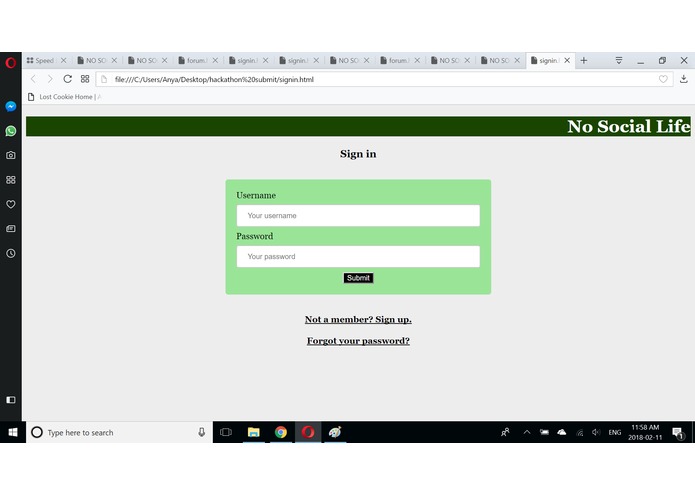
Task: Activate the taskbar microphone voice search
Action: point(202,432)
